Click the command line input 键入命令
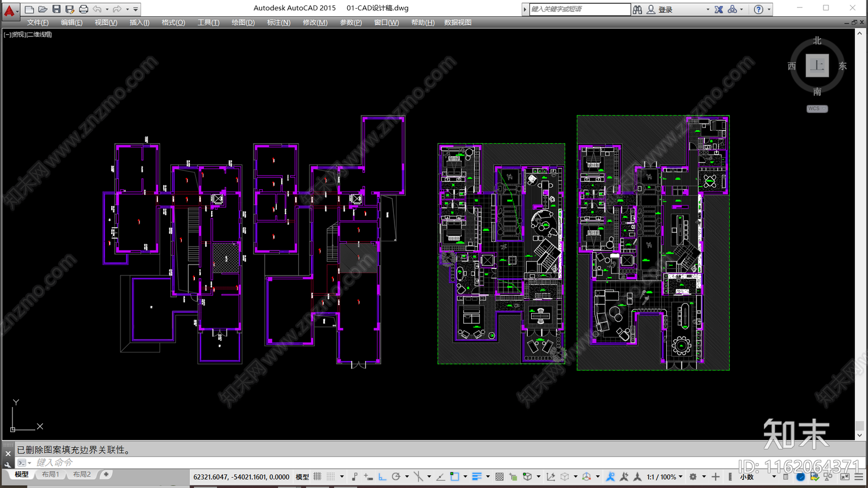 (54, 463)
